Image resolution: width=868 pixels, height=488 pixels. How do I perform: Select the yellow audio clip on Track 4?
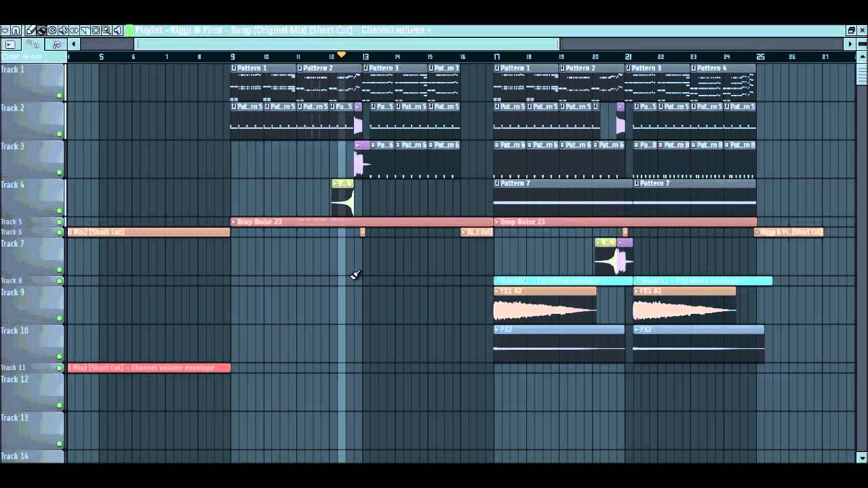tap(342, 198)
